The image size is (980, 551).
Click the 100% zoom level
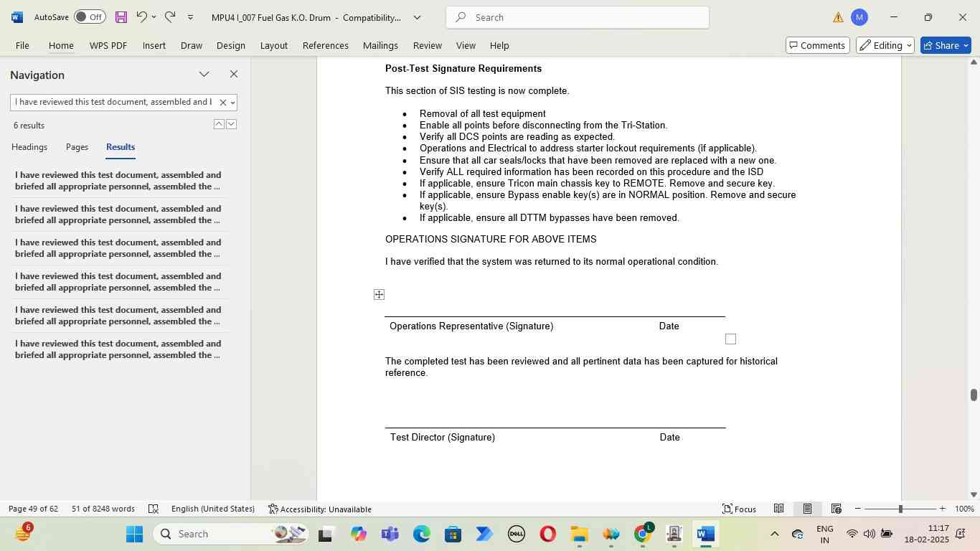pyautogui.click(x=965, y=509)
